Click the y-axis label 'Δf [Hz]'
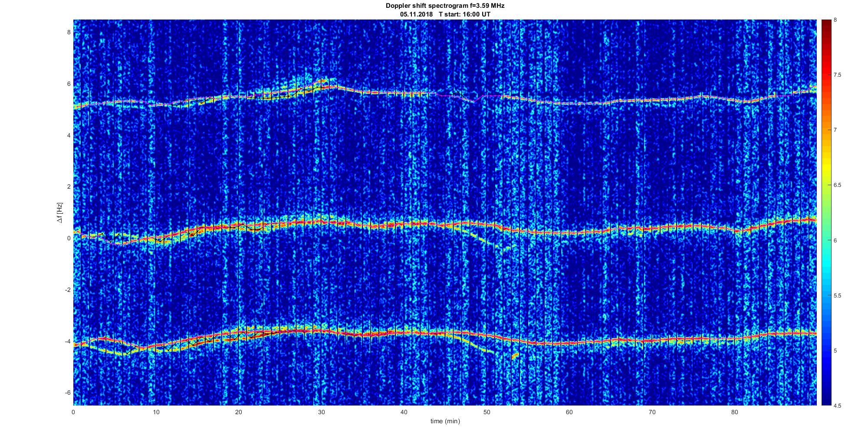The image size is (868, 435). pyautogui.click(x=60, y=213)
